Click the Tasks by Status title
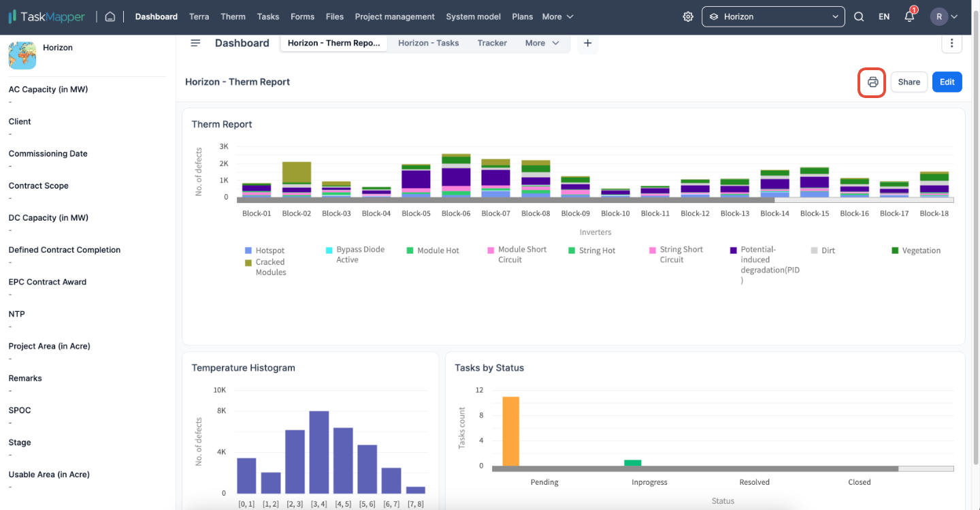Viewport: 980px width, 510px height. click(489, 368)
